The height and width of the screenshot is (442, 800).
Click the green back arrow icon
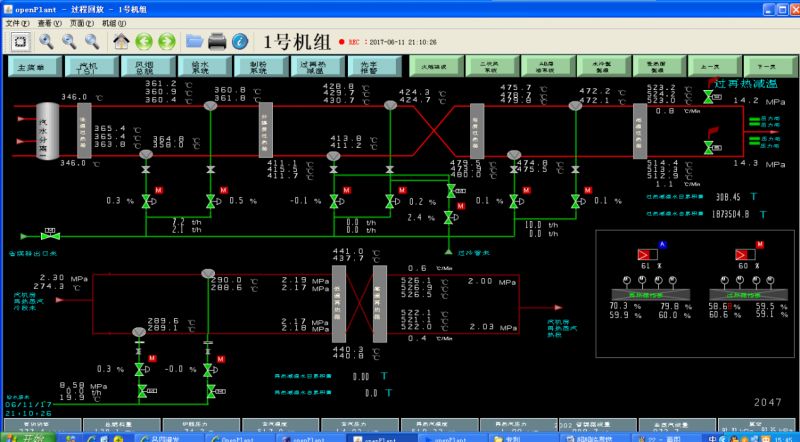(x=144, y=41)
